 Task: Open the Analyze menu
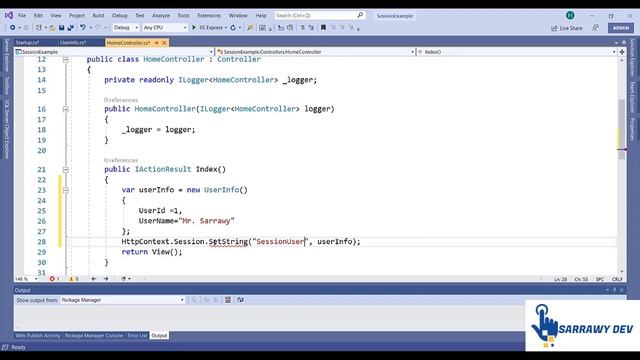point(161,16)
